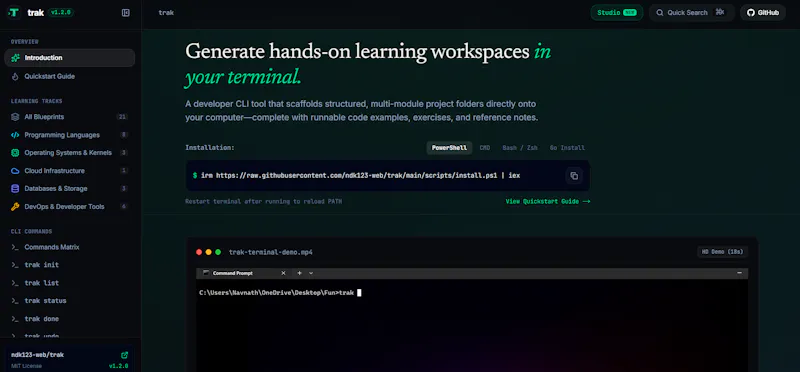This screenshot has width=800, height=372.
Task: Open the Studio button
Action: pos(616,13)
